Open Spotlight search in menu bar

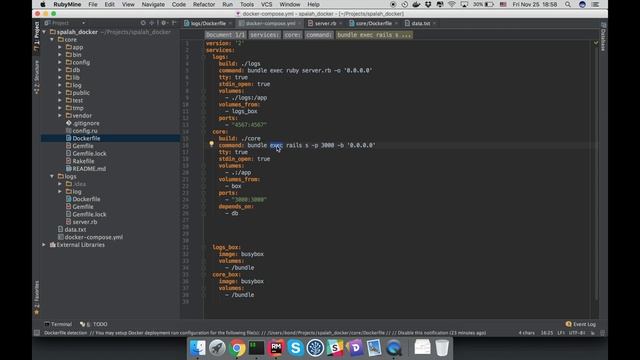(568, 4)
